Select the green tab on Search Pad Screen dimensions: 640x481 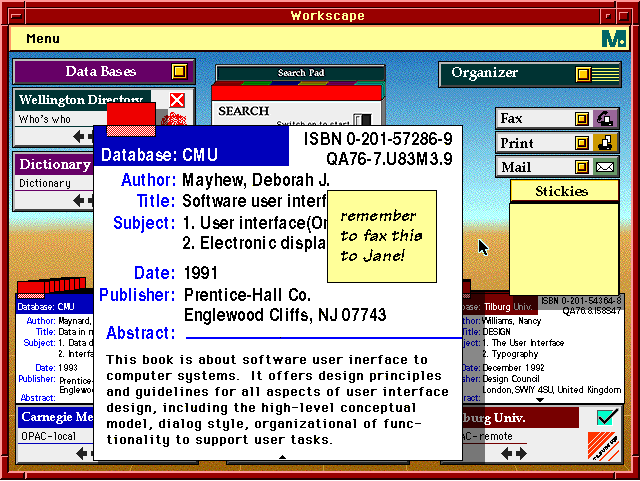pyautogui.click(x=255, y=83)
